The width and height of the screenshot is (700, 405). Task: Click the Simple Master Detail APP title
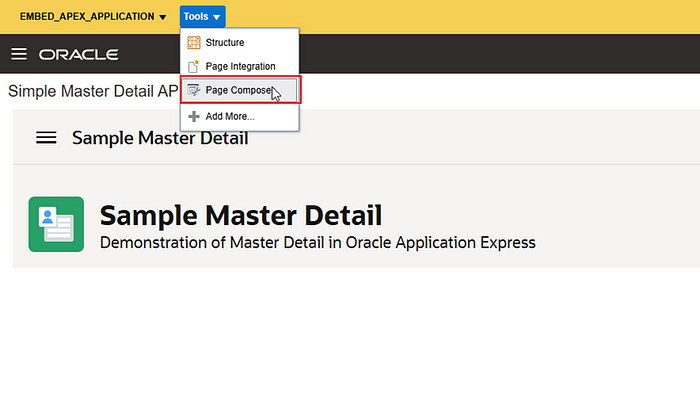(93, 91)
